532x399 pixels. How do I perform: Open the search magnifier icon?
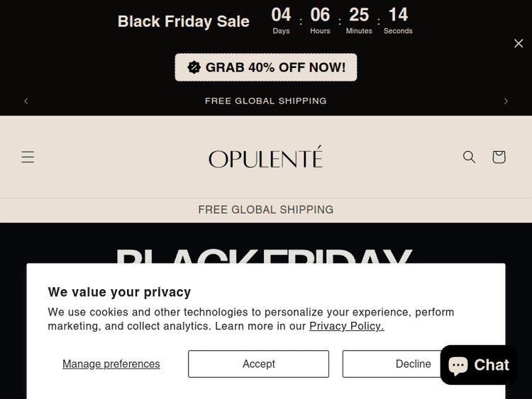pos(469,157)
